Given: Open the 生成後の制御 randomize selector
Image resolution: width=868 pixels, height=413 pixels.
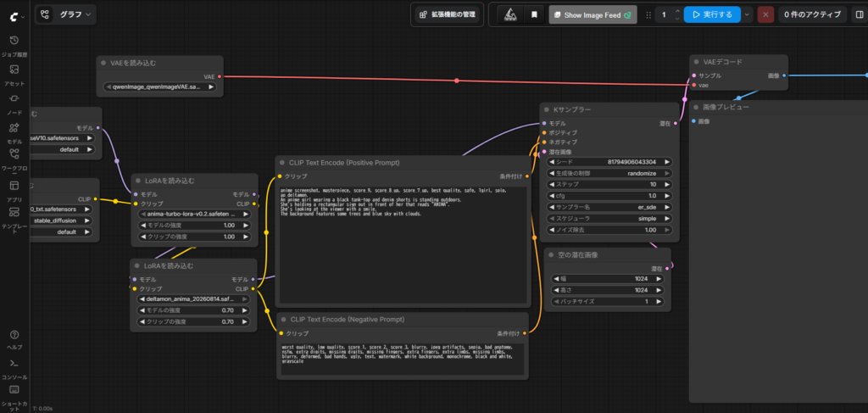Looking at the screenshot, I should [x=609, y=173].
